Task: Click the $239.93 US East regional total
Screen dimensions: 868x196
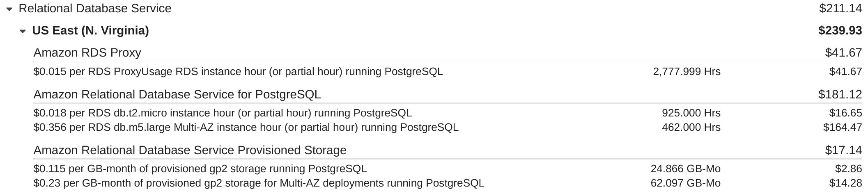Action: [840, 31]
